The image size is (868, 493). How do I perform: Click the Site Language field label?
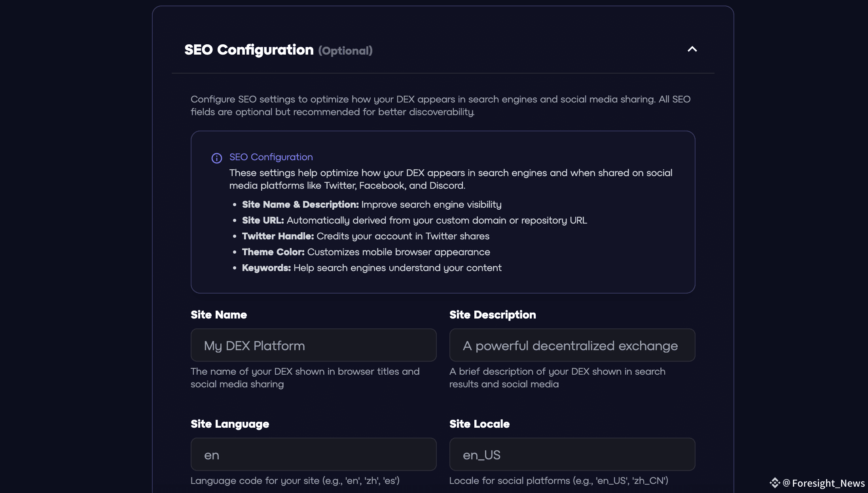pos(230,424)
